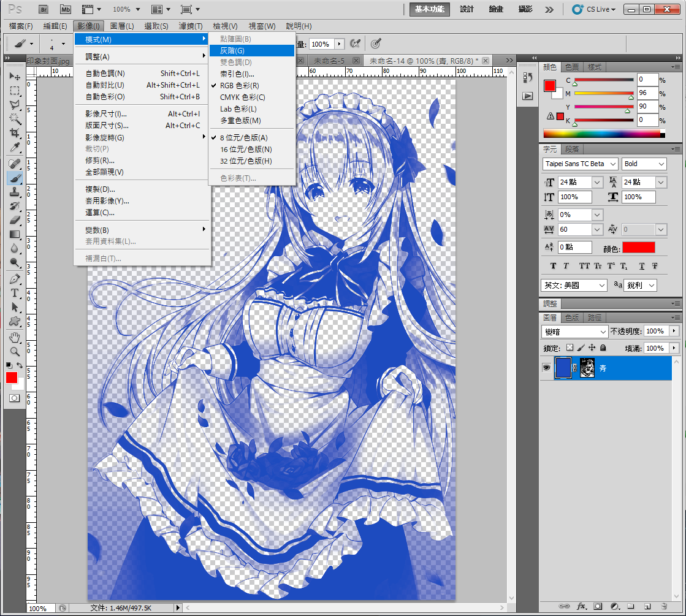Select the Blur tool
This screenshot has width=686, height=616.
[15, 248]
